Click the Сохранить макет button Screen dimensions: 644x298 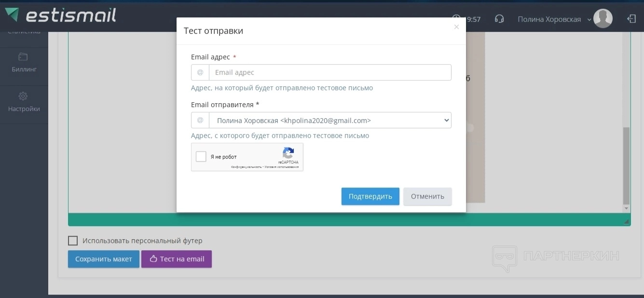point(104,259)
